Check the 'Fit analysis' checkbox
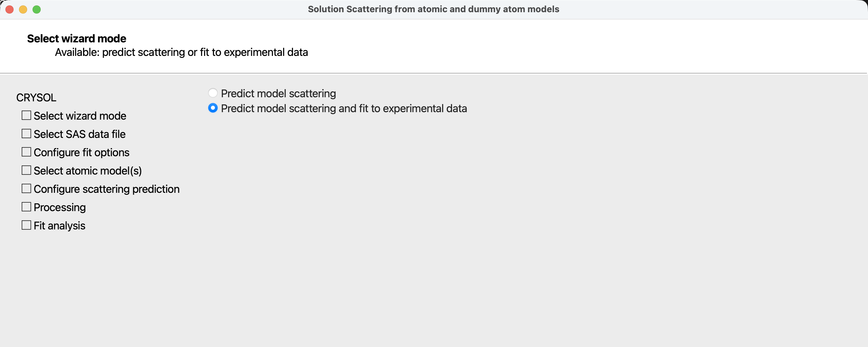This screenshot has width=868, height=347. click(x=26, y=225)
